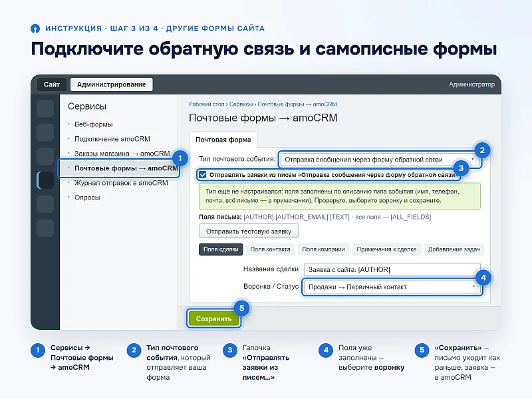This screenshot has width=532, height=399.
Task: Toggle Отправлять заявки из писем checkbox
Action: 203,175
